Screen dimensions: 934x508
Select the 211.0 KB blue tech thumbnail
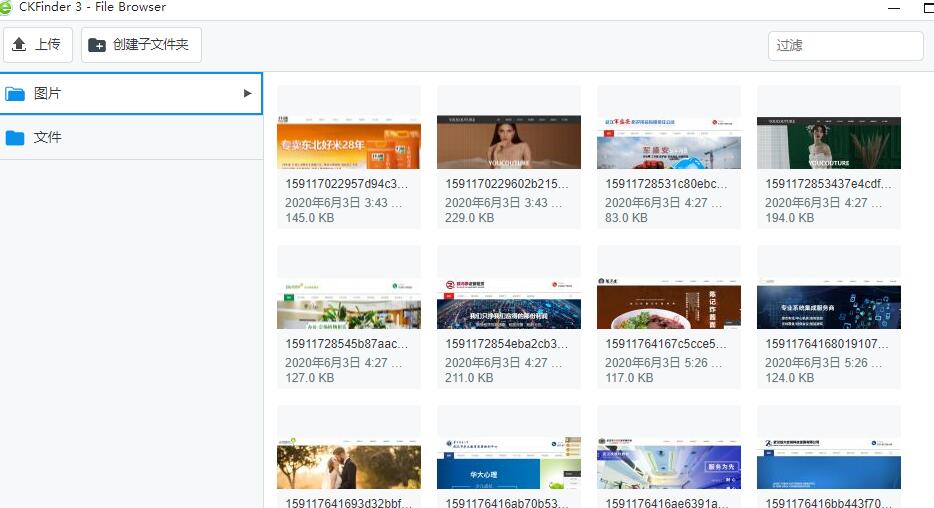click(509, 302)
